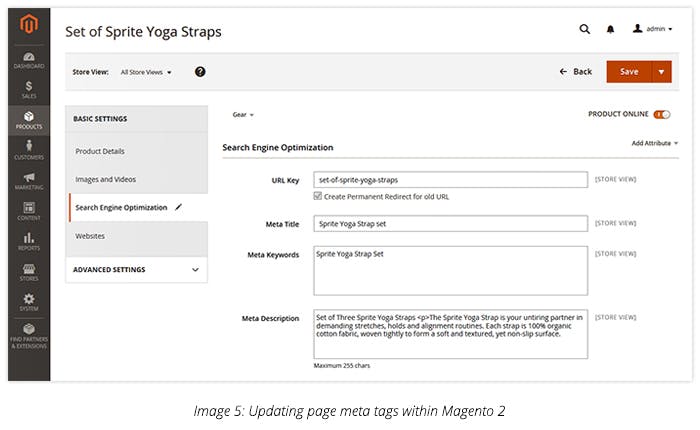Open the All Store Views dropdown
Screen dimensions: 700x430
(146, 72)
